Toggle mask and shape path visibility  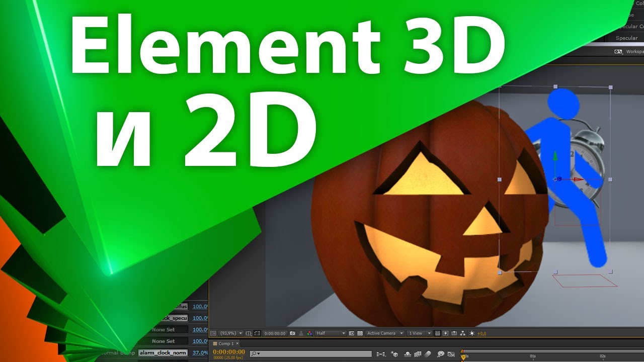(x=257, y=333)
